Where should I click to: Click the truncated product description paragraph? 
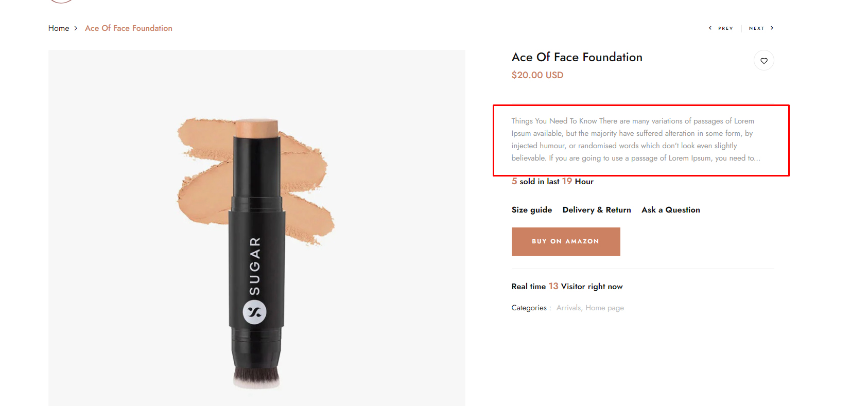point(636,139)
